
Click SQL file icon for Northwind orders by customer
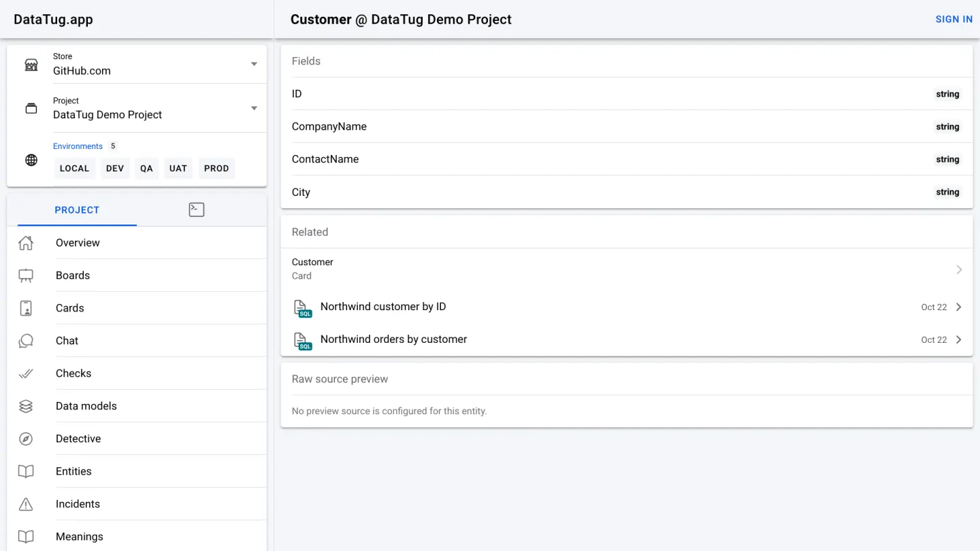pyautogui.click(x=302, y=341)
